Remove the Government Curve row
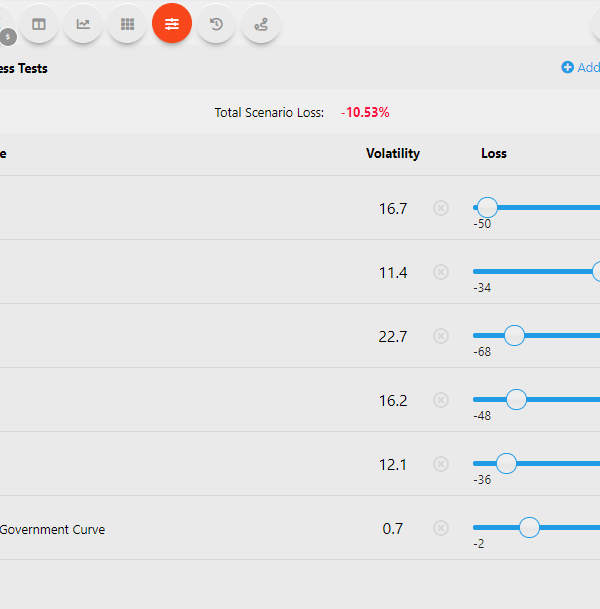This screenshot has height=609, width=600. tap(441, 528)
